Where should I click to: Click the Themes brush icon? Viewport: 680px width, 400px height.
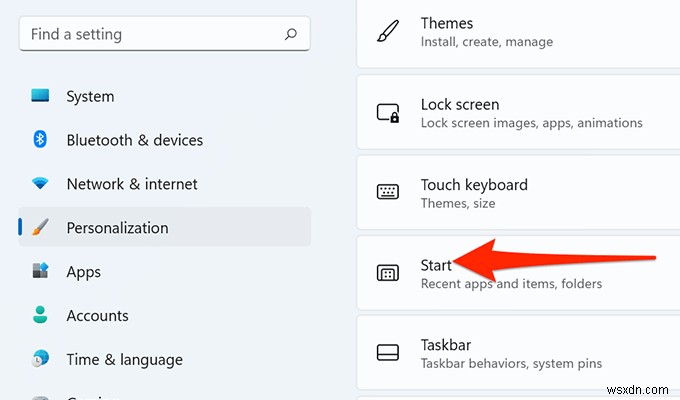click(x=388, y=31)
